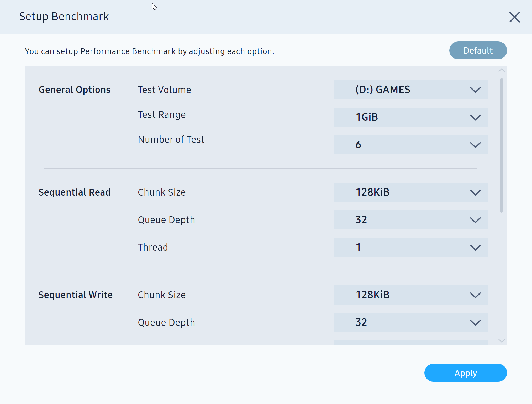
Task: Click the scroll down arrow
Action: 501,341
